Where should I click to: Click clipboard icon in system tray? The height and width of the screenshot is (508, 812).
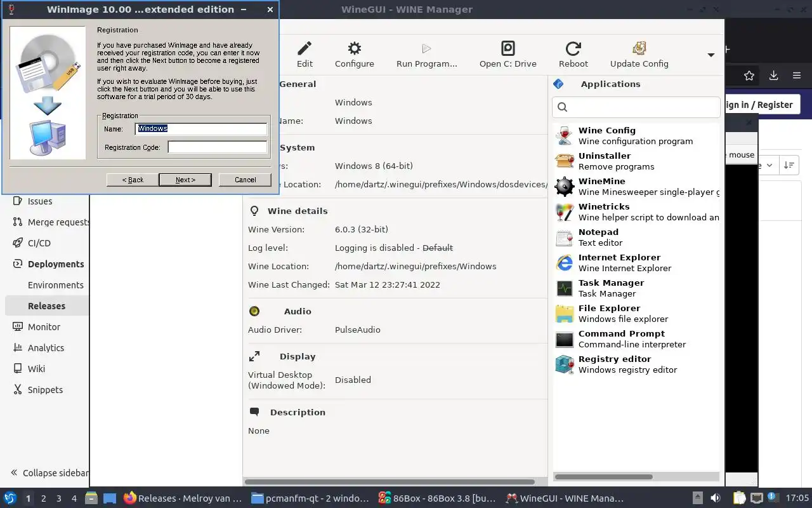coord(740,498)
